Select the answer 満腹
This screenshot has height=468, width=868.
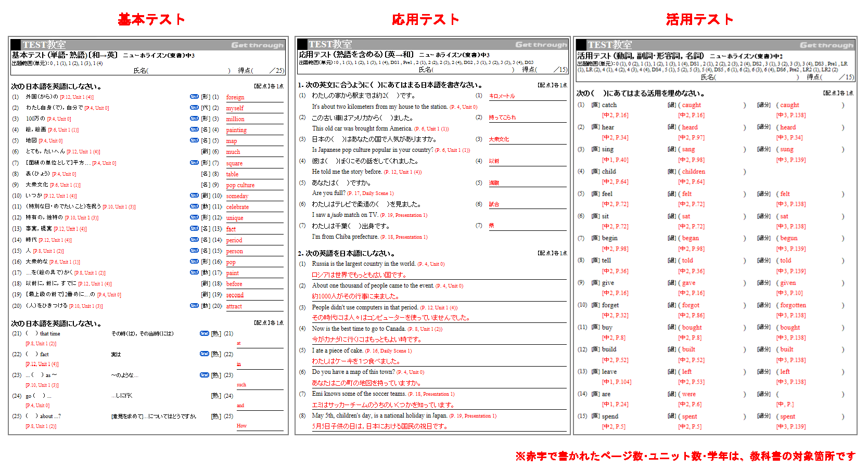(x=494, y=183)
